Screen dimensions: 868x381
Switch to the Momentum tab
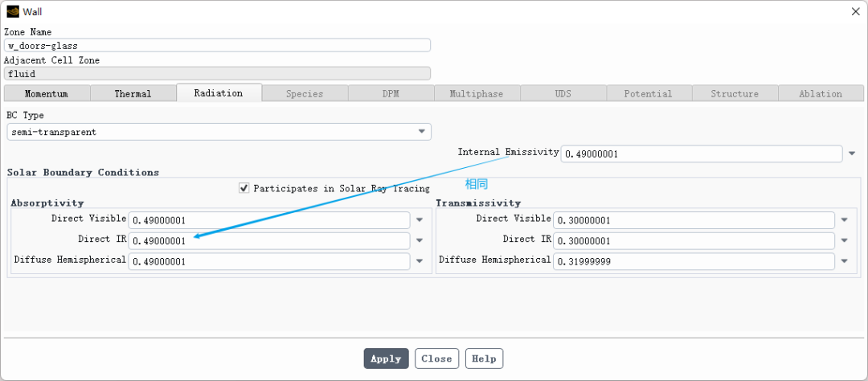[47, 93]
